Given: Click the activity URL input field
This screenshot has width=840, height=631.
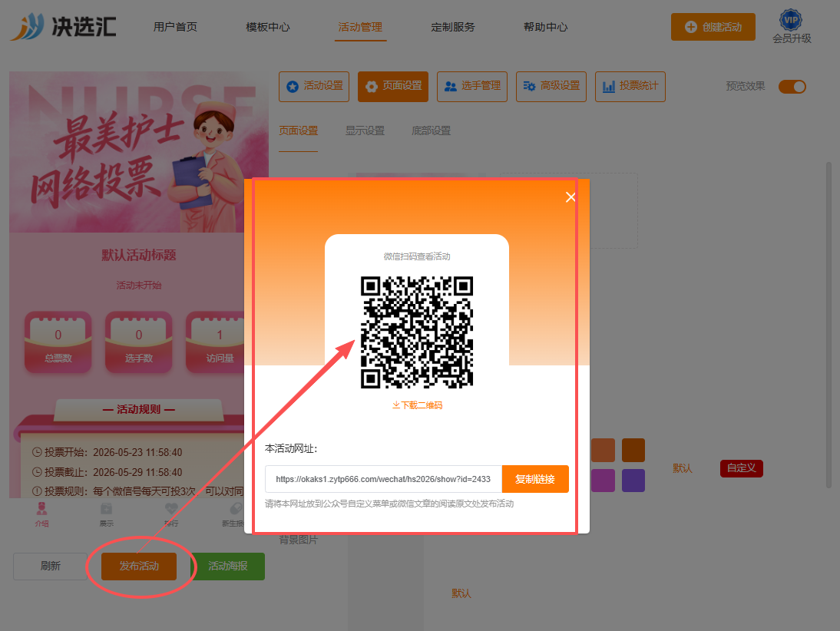Looking at the screenshot, I should (383, 479).
